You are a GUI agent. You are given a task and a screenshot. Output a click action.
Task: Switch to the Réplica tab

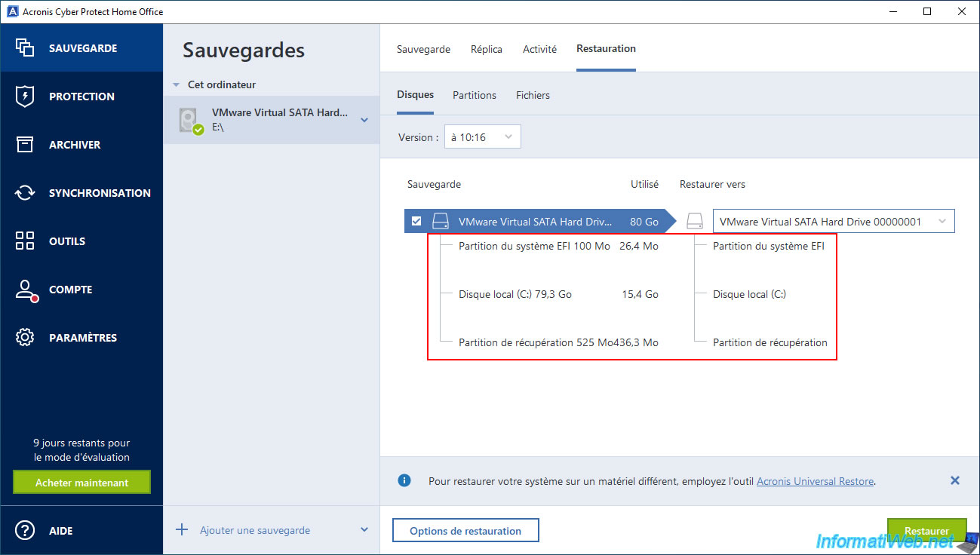point(487,49)
